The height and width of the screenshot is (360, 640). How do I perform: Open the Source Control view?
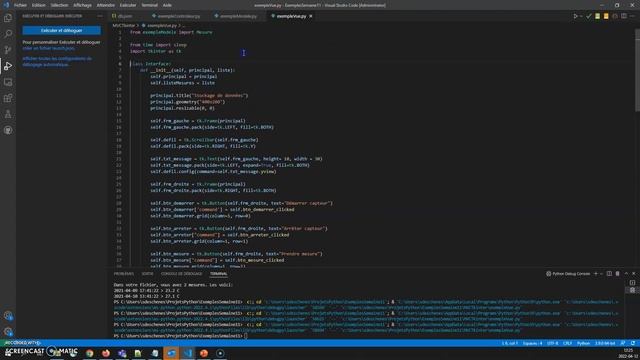click(8, 50)
